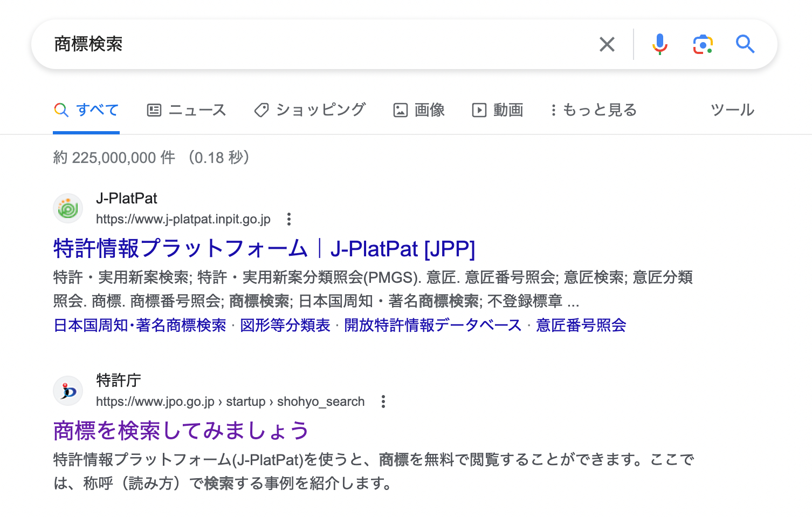Open the three-dot menu on the 特許庁 result
812x517 pixels.
(x=383, y=402)
